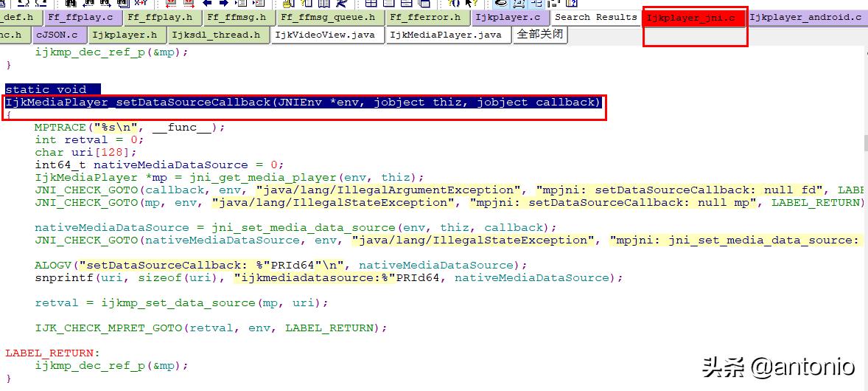Select the IjkVideoView.java tab
Viewport: 868px width, 391px height.
click(326, 35)
